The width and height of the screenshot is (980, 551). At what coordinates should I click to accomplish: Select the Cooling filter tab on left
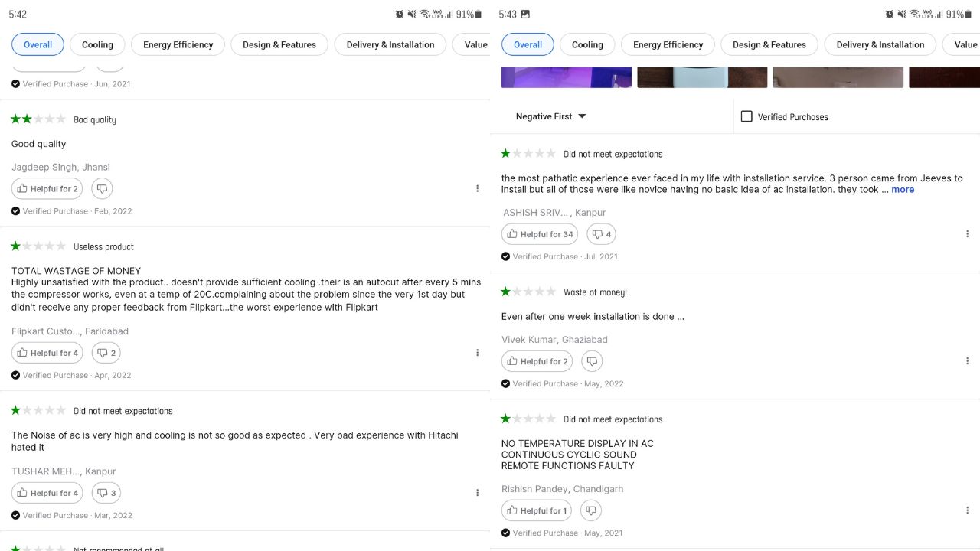point(97,44)
